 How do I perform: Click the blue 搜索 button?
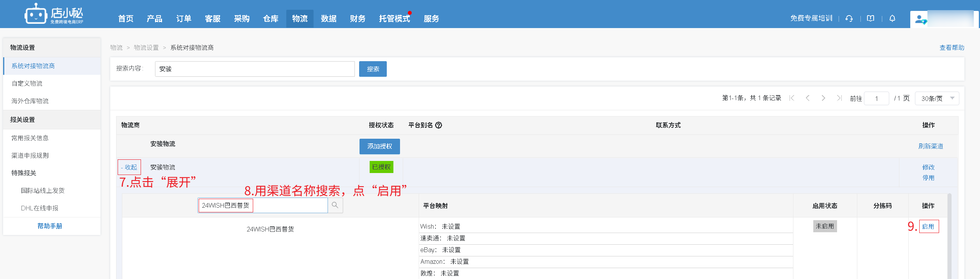point(373,69)
